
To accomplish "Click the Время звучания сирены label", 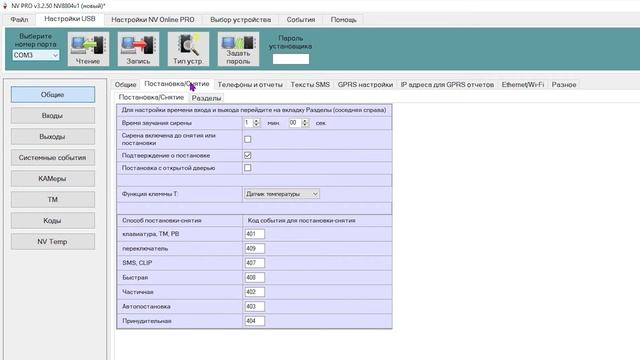I will [157, 123].
